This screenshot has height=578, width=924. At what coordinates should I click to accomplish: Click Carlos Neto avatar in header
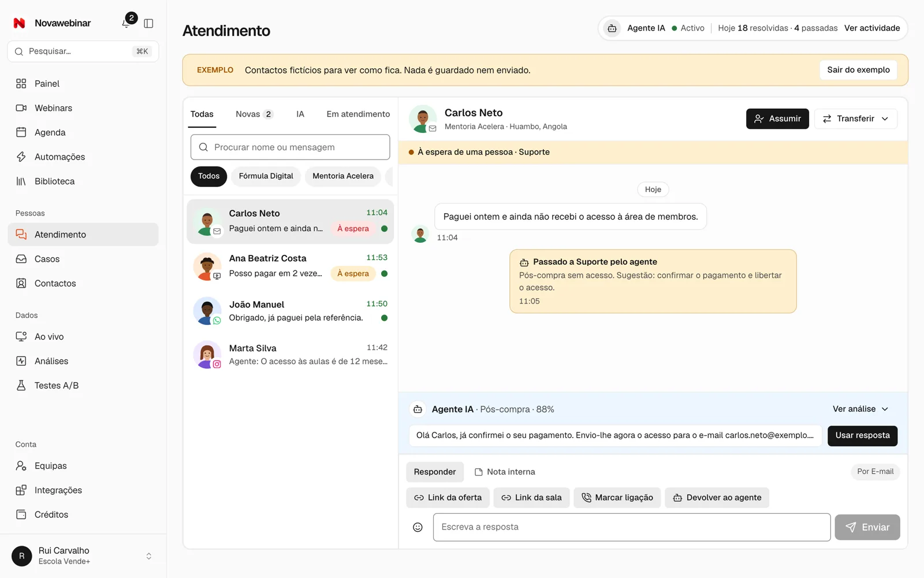[x=423, y=119]
